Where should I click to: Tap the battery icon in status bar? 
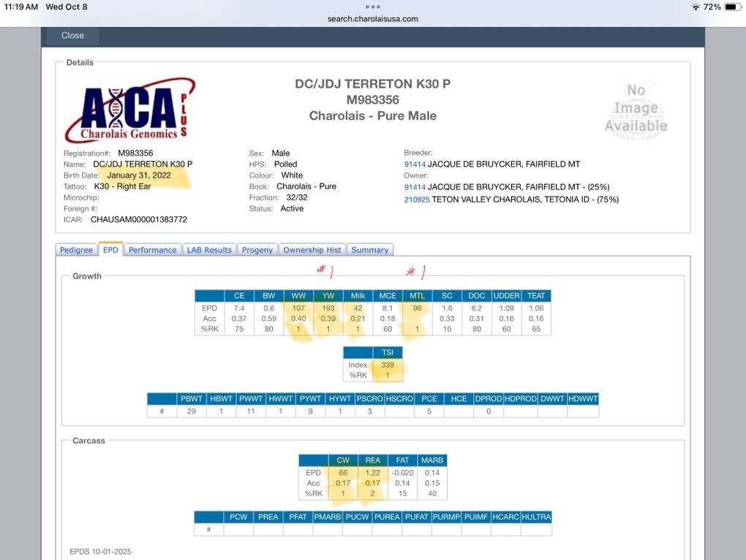(x=731, y=7)
